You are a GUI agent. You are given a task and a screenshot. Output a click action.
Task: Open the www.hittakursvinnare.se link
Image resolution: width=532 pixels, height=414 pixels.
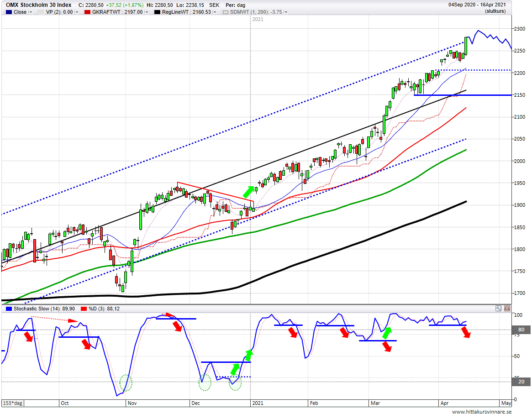click(482, 412)
